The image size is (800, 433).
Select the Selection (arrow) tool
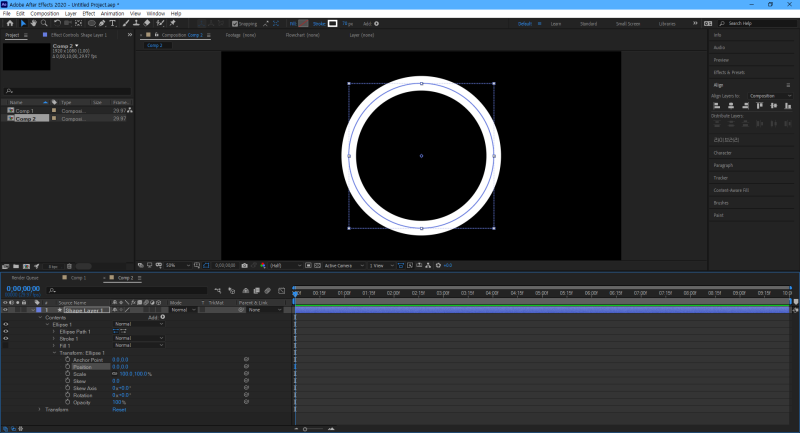23,23
